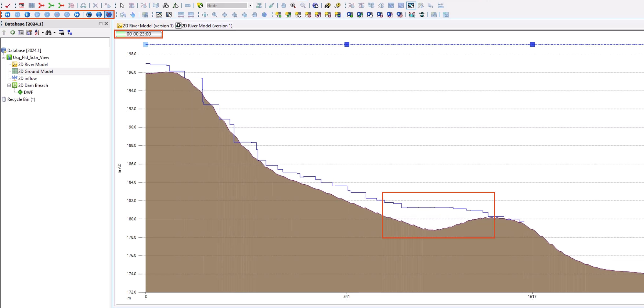Select the text annotation tool

pyautogui.click(x=176, y=5)
